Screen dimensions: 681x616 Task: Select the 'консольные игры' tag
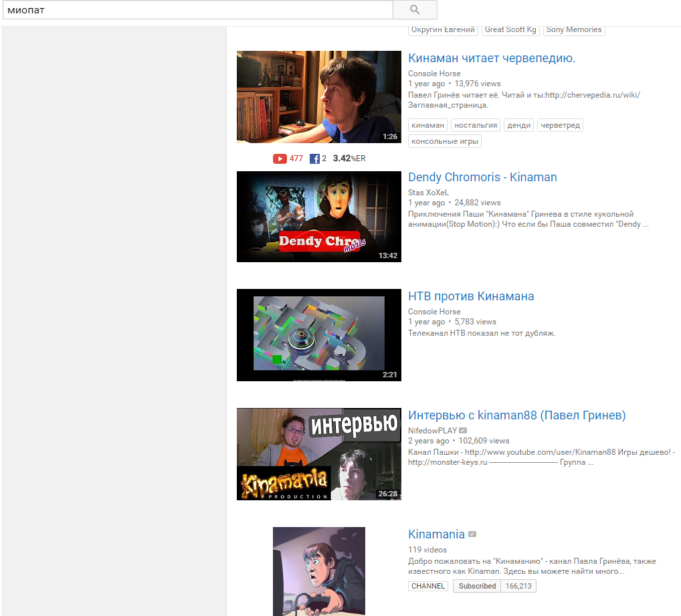445,141
